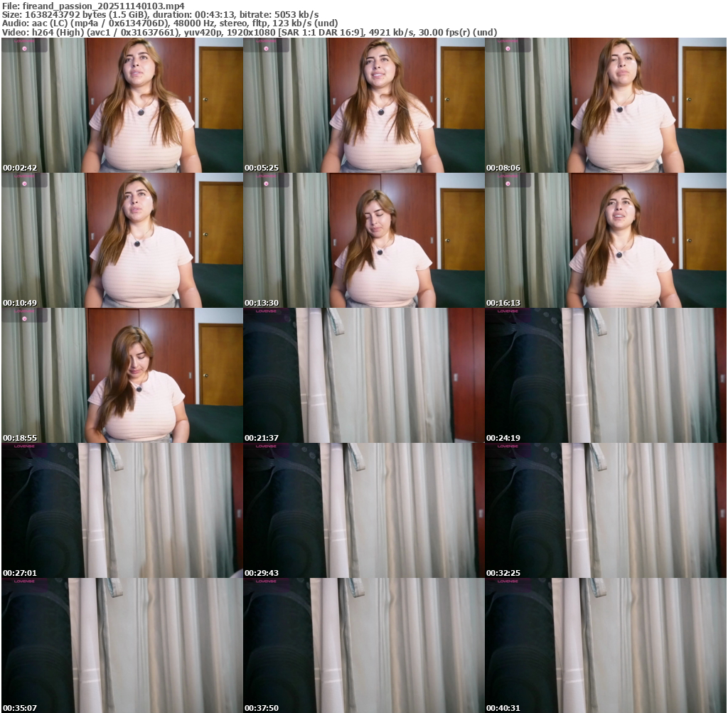This screenshot has height=713, width=728.
Task: Select the frame marked 00:05:25
Action: [x=363, y=105]
